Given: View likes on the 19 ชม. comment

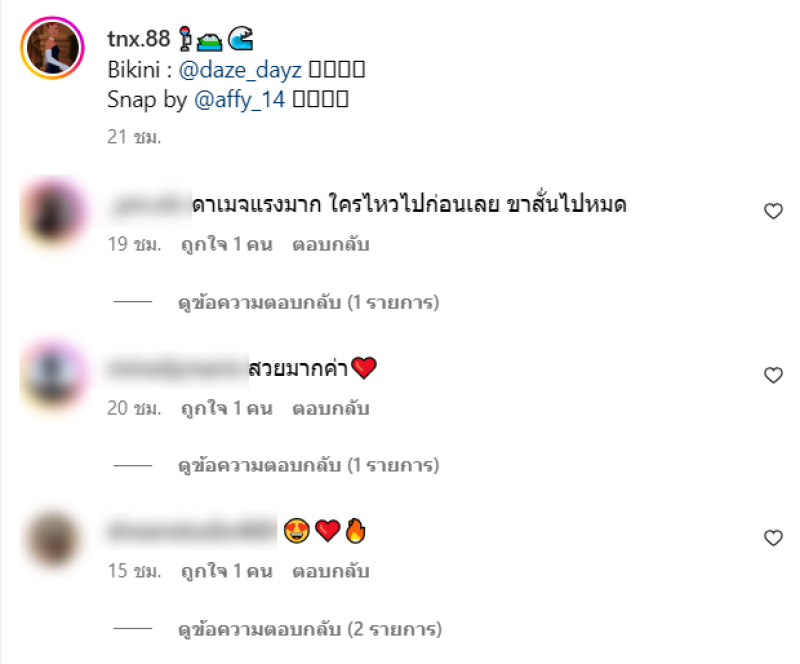Looking at the screenshot, I should 227,244.
